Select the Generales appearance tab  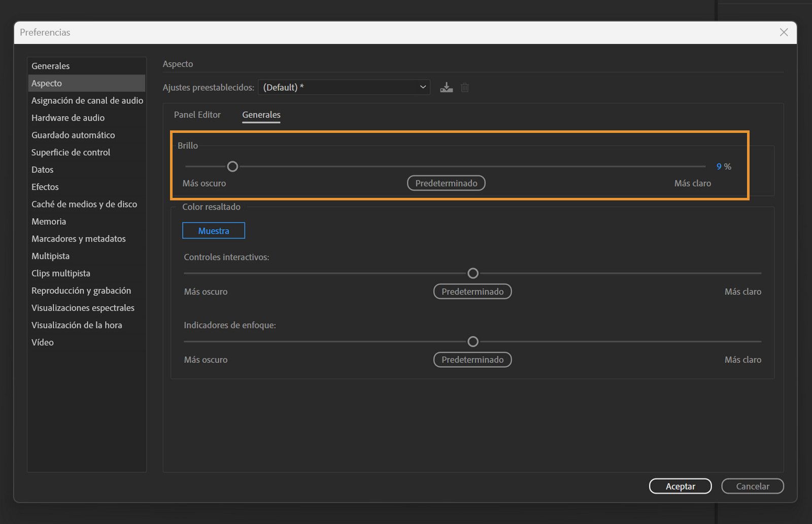coord(261,115)
